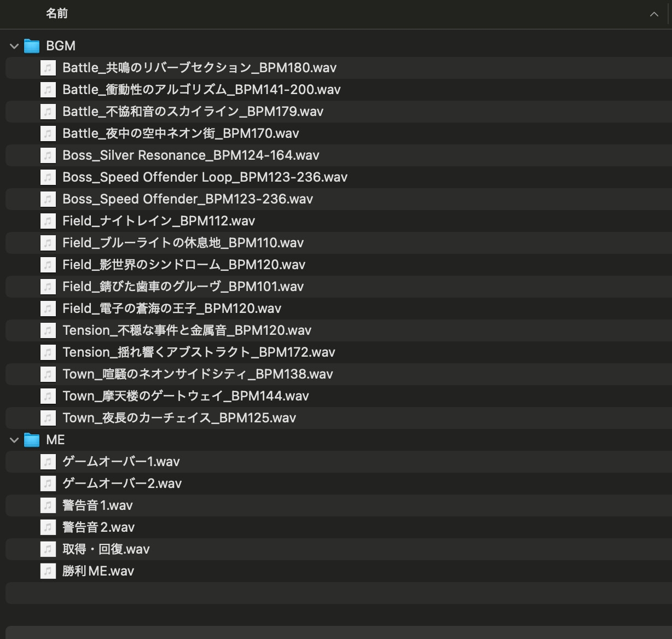Viewport: 672px width, 639px height.
Task: Select file Battle_衝動性のアルゴリズム_BPM141-200.wav
Action: coord(201,90)
